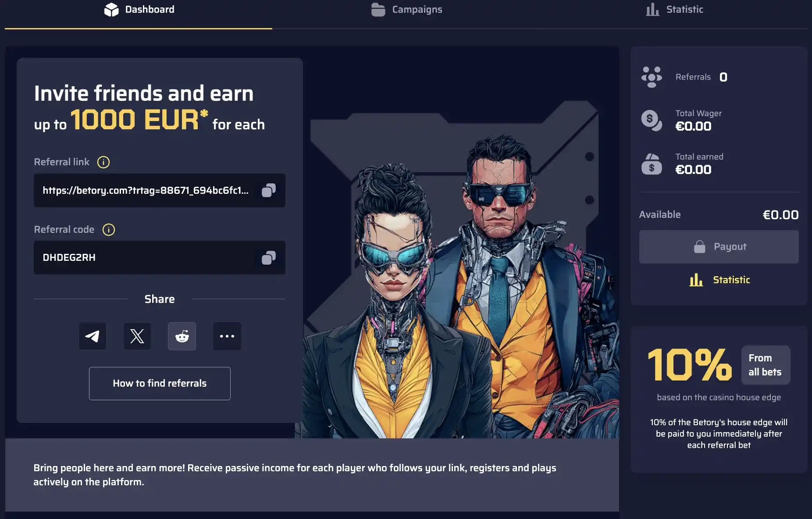Share on X (Twitter)
This screenshot has height=519, width=812.
(x=137, y=336)
